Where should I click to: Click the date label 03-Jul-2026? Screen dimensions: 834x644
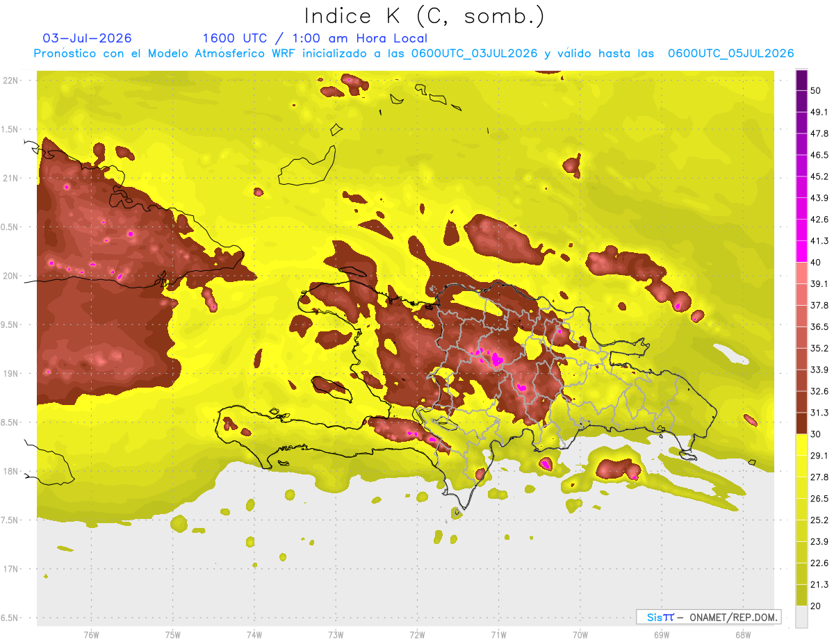tap(88, 38)
